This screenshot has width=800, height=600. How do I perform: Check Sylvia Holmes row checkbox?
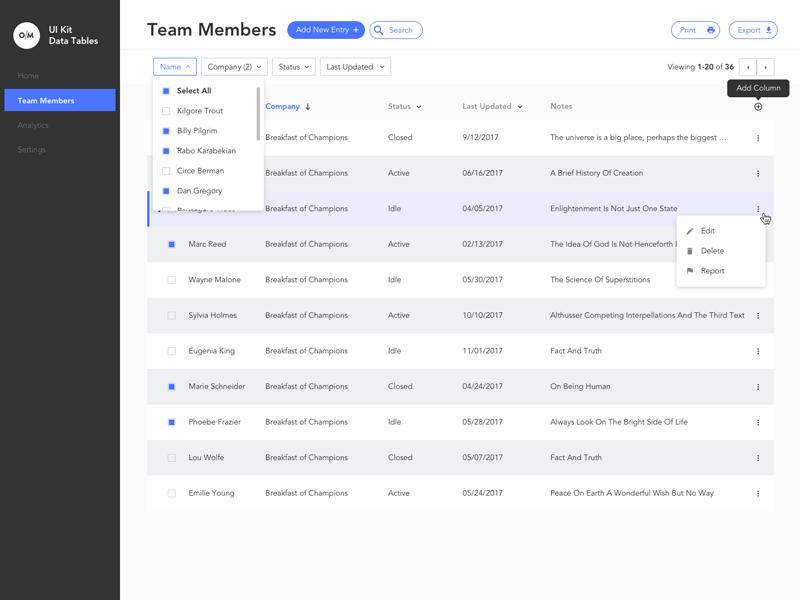point(172,316)
